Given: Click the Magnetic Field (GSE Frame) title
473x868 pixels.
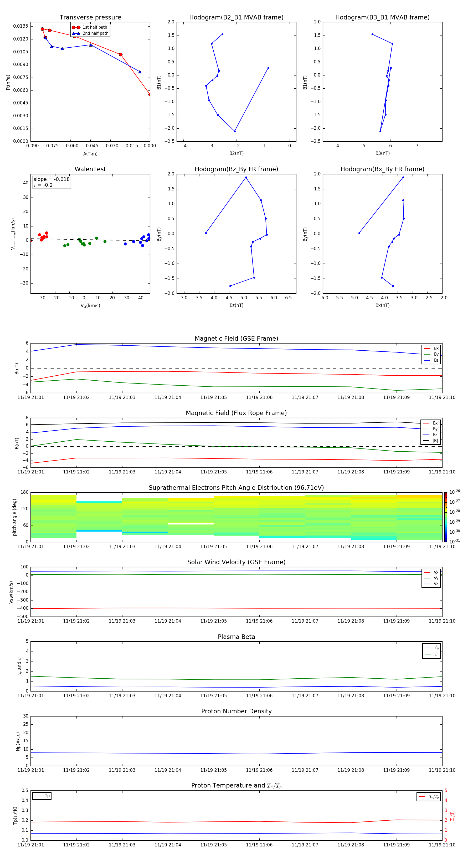Looking at the screenshot, I should tap(236, 339).
